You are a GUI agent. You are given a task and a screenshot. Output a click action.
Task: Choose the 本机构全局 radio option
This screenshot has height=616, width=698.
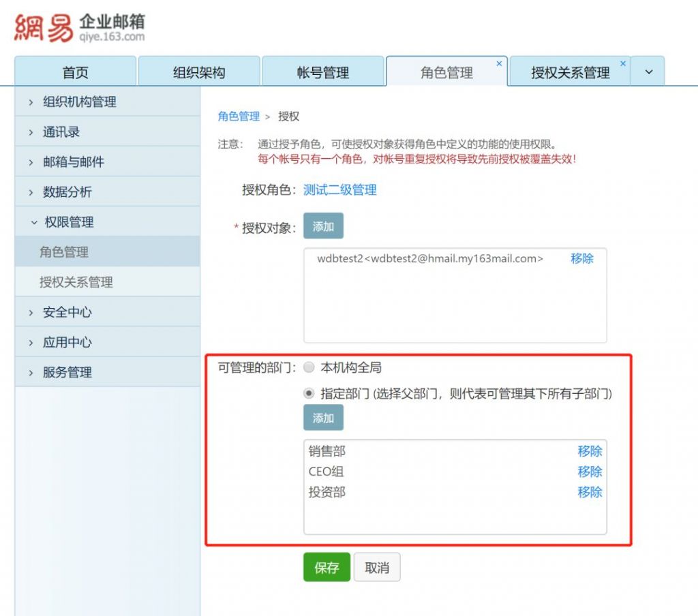[x=309, y=367]
